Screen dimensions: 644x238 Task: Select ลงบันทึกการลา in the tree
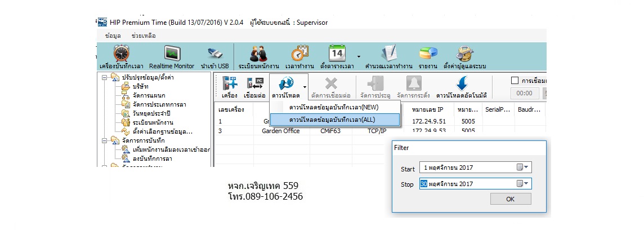click(x=152, y=158)
